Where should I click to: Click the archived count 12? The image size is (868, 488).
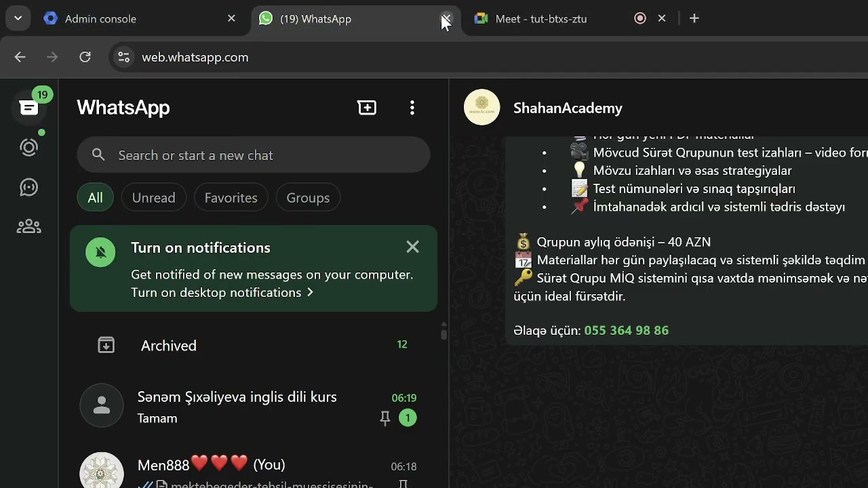point(402,344)
